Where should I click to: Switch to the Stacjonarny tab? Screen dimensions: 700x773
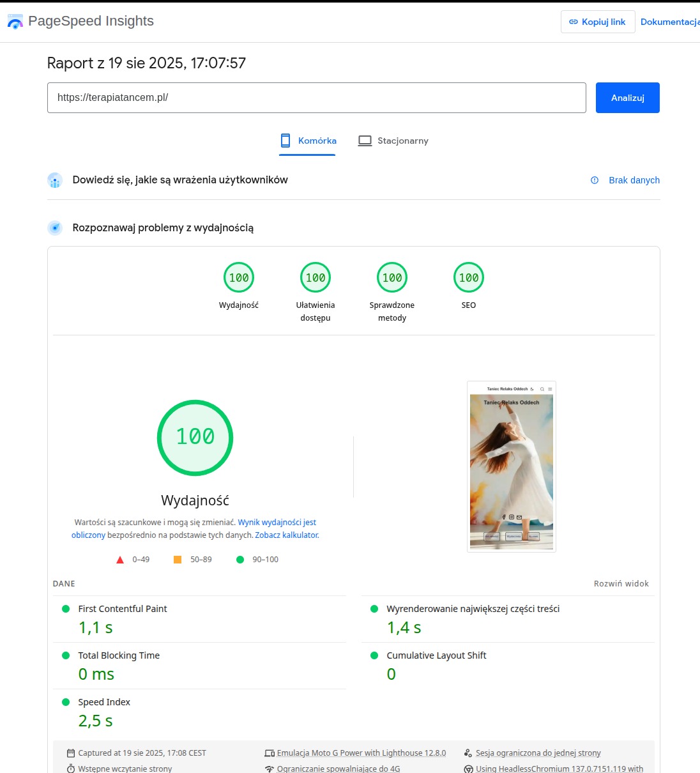tap(393, 141)
